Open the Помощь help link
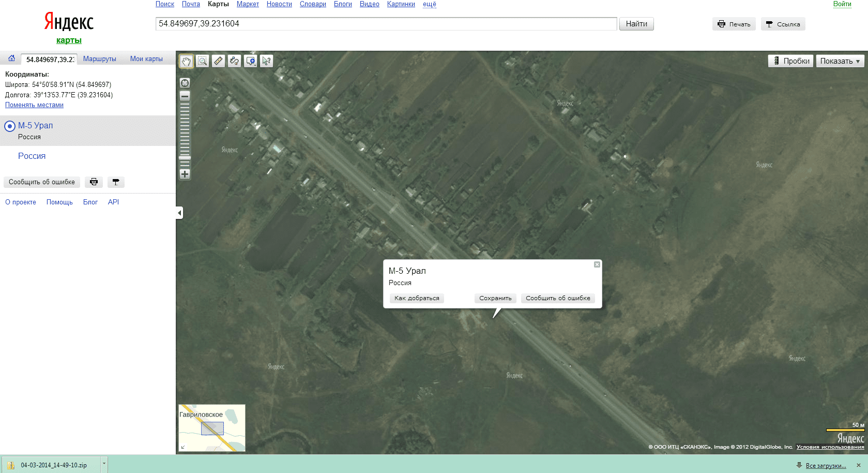 tap(59, 202)
